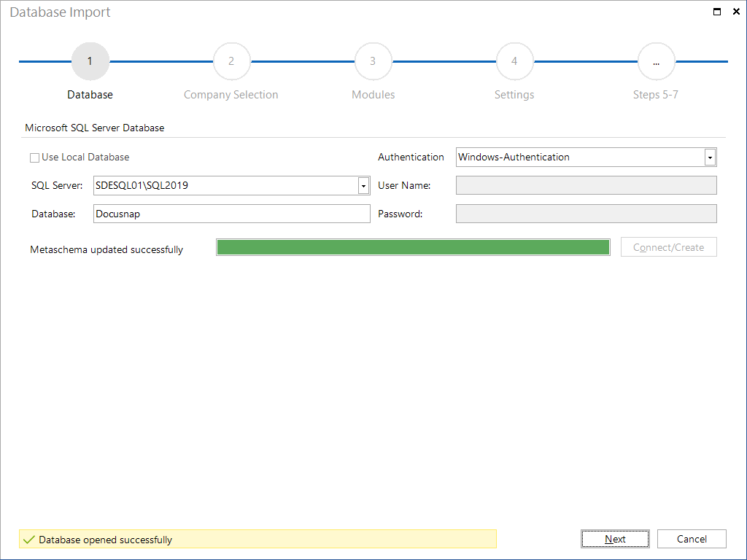The height and width of the screenshot is (560, 747).
Task: Click the Next button
Action: click(615, 539)
